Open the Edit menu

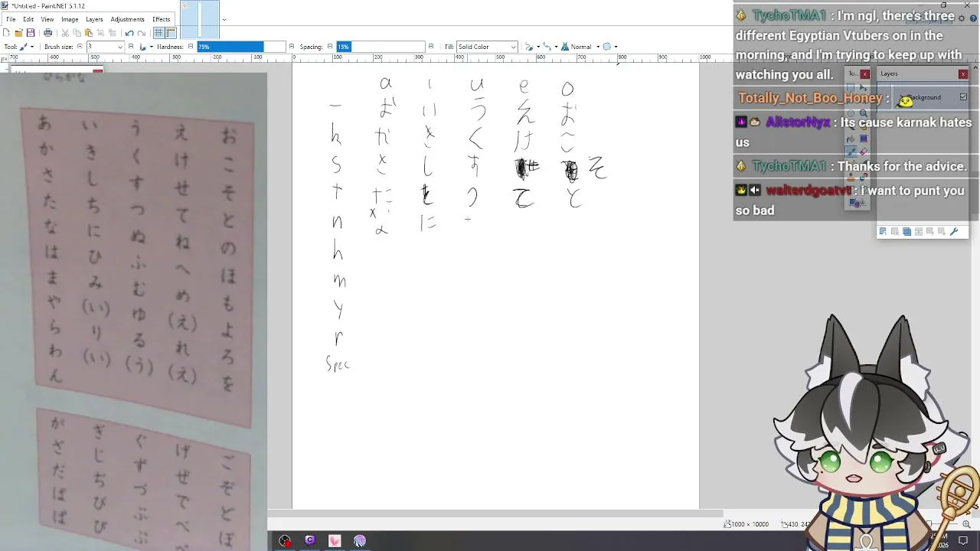[28, 19]
